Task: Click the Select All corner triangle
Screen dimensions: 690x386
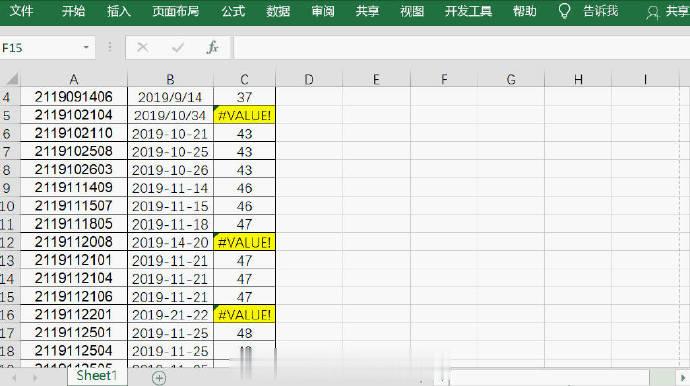Action: coord(12,79)
